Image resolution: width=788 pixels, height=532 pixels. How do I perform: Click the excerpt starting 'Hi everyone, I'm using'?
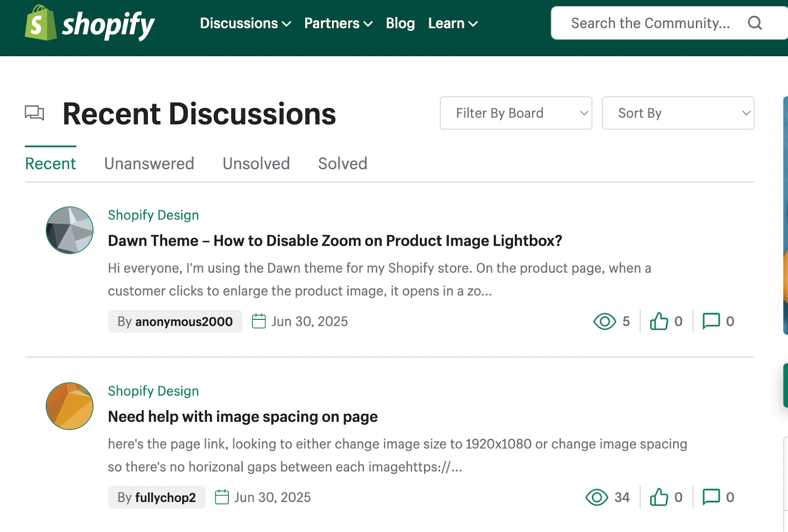[x=379, y=280]
